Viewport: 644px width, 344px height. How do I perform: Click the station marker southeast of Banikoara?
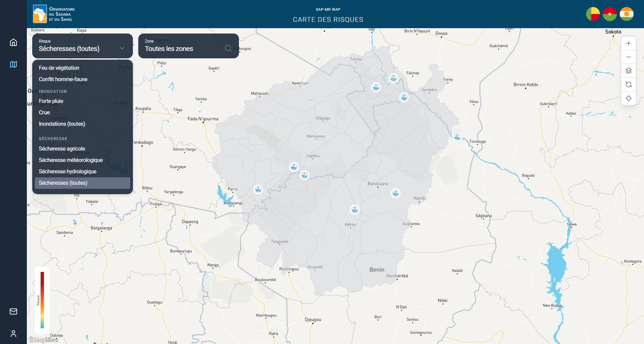click(396, 193)
